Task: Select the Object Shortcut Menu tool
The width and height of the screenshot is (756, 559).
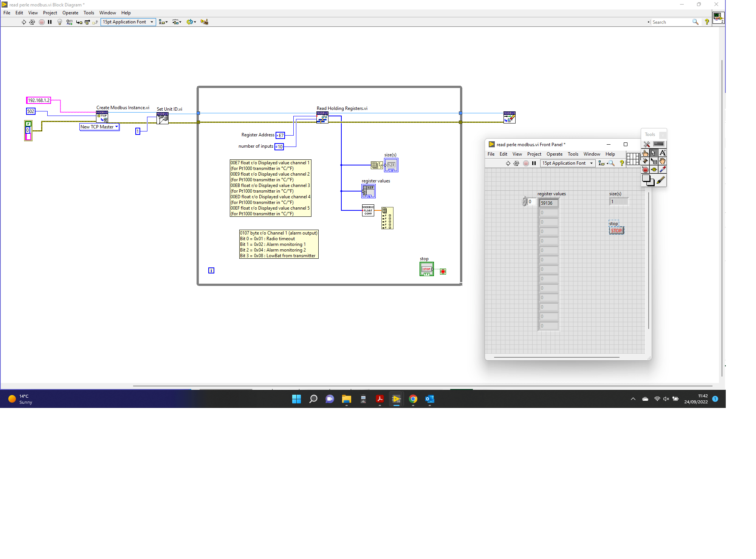Action: [x=654, y=161]
